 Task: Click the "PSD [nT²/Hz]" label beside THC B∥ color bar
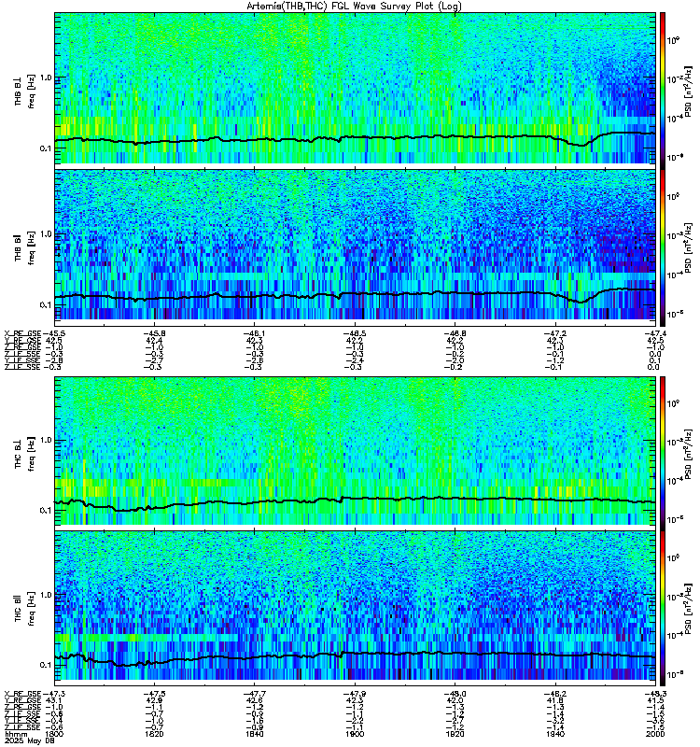[689, 608]
